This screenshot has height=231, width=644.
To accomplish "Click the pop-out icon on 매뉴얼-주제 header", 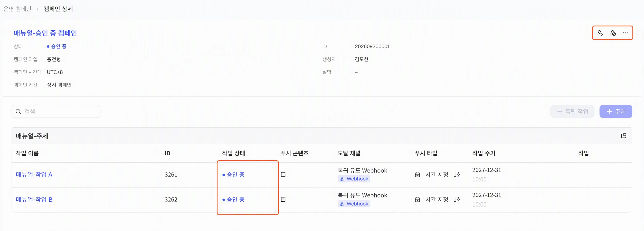I will [623, 136].
